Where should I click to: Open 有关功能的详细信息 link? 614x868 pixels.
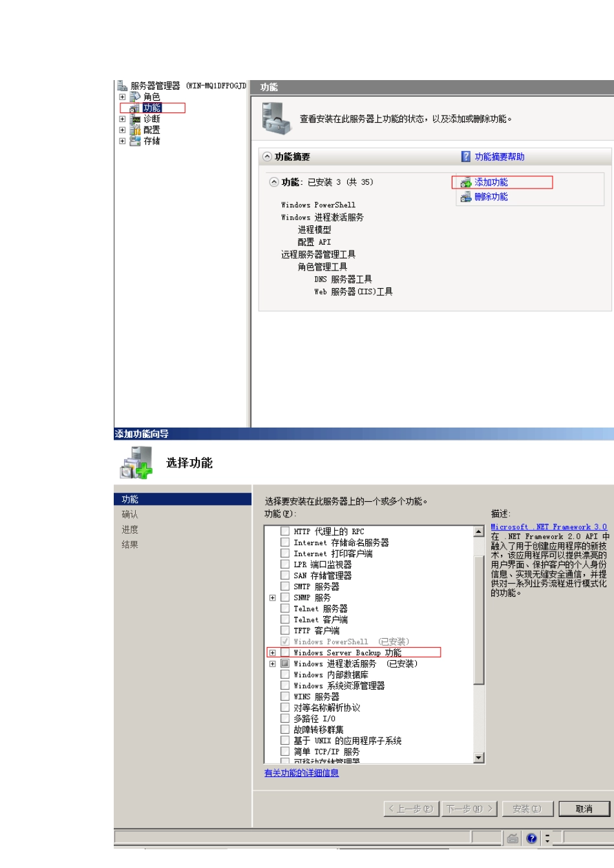[301, 773]
